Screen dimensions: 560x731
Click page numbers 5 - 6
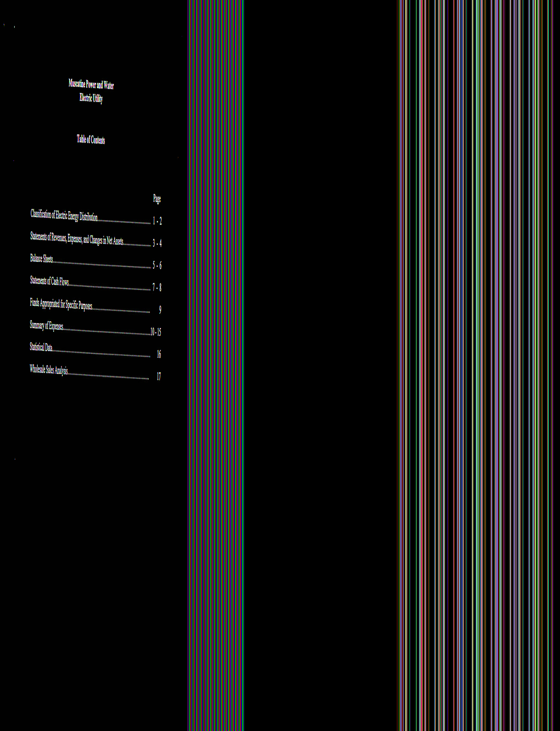[157, 265]
